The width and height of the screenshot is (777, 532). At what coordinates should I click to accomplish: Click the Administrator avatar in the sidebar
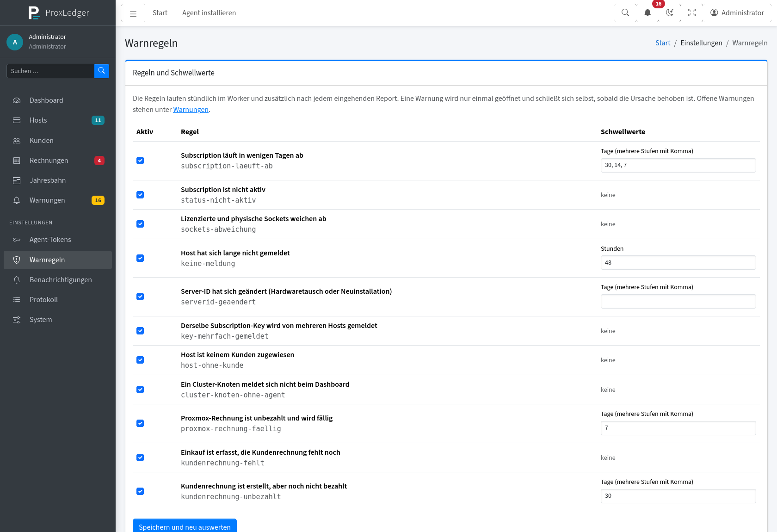click(x=15, y=42)
